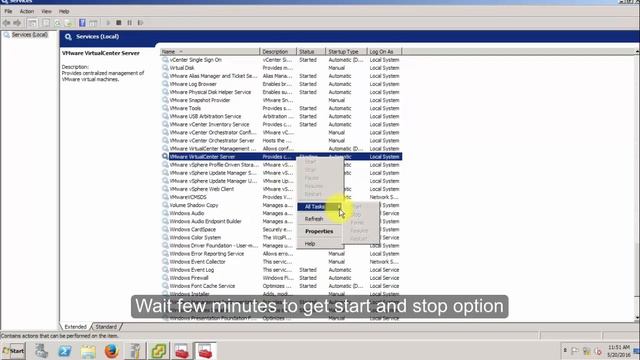Select VMware vSphere Web Client row
Screen dimensions: 640x360
tap(281, 189)
